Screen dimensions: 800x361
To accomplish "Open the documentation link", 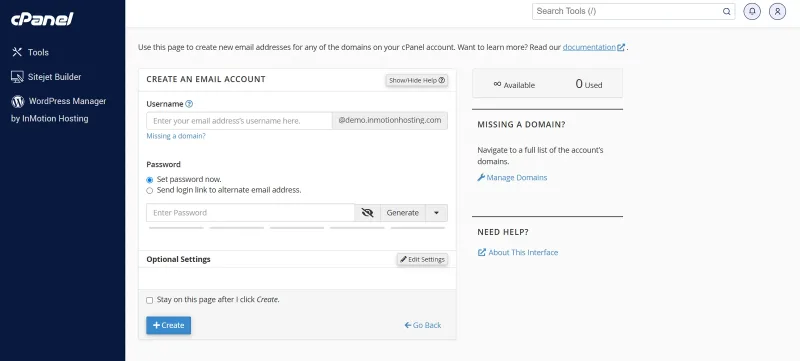I will [593, 47].
